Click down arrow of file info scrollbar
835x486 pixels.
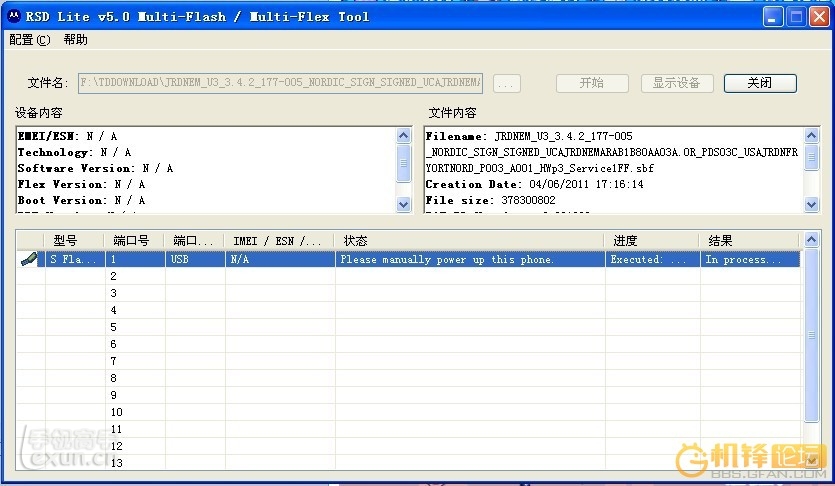click(811, 204)
